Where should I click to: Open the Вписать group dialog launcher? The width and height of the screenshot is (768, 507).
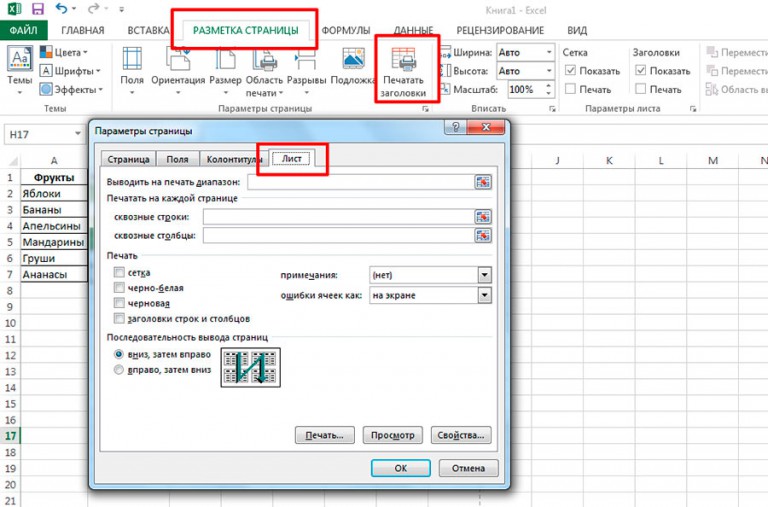pos(552,109)
